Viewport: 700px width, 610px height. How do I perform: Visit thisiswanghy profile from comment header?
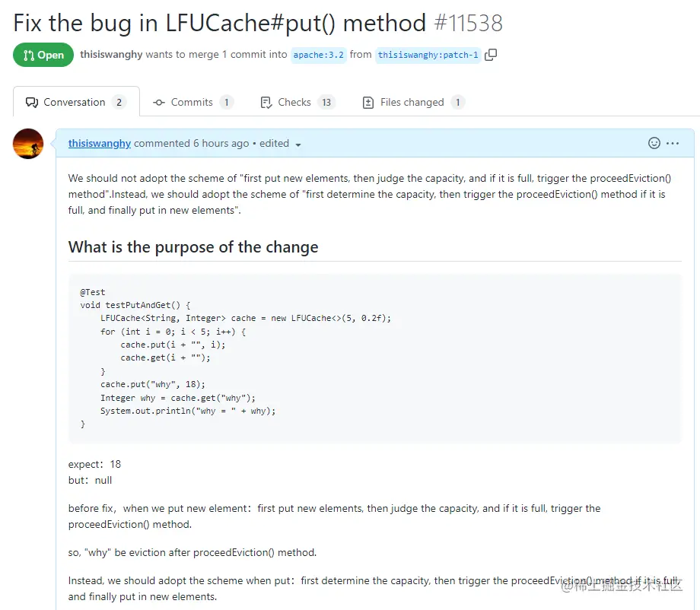pyautogui.click(x=100, y=143)
